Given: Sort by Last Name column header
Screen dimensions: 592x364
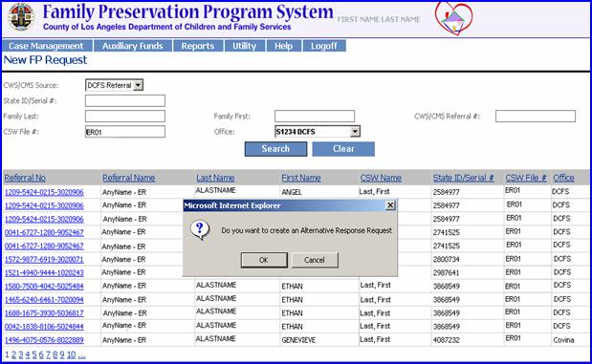Looking at the screenshot, I should [215, 178].
